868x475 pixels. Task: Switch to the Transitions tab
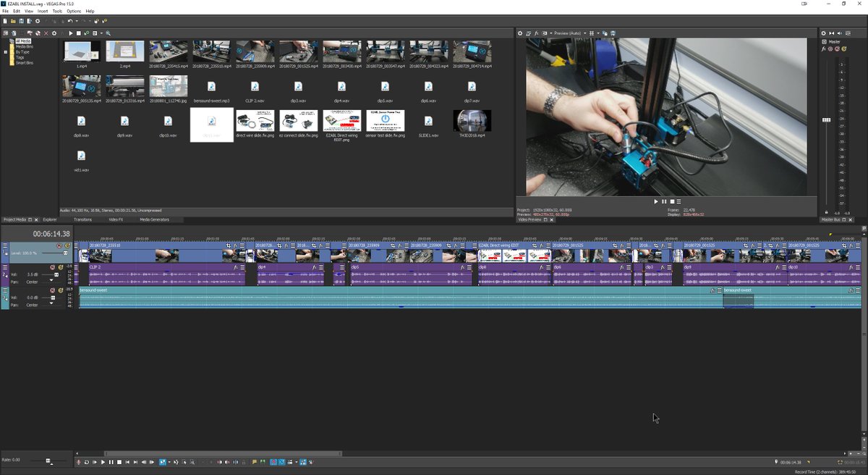(x=82, y=219)
